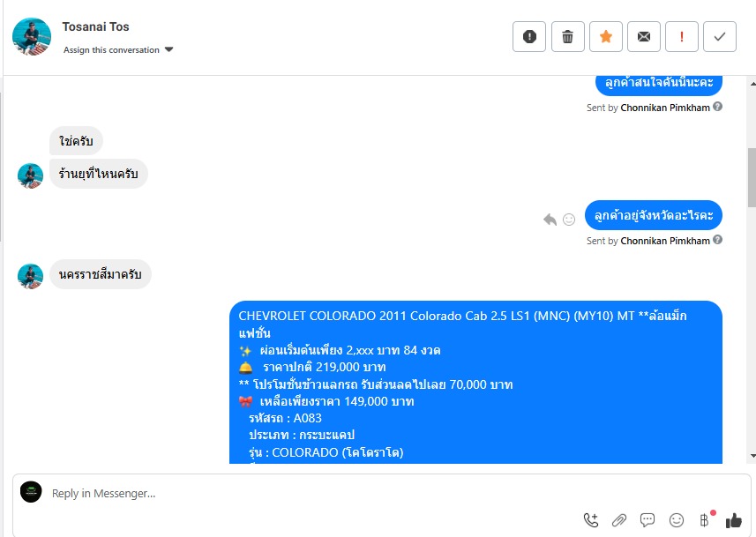This screenshot has width=756, height=537.
Task: Toggle the orange star follow-up marker
Action: 605,37
